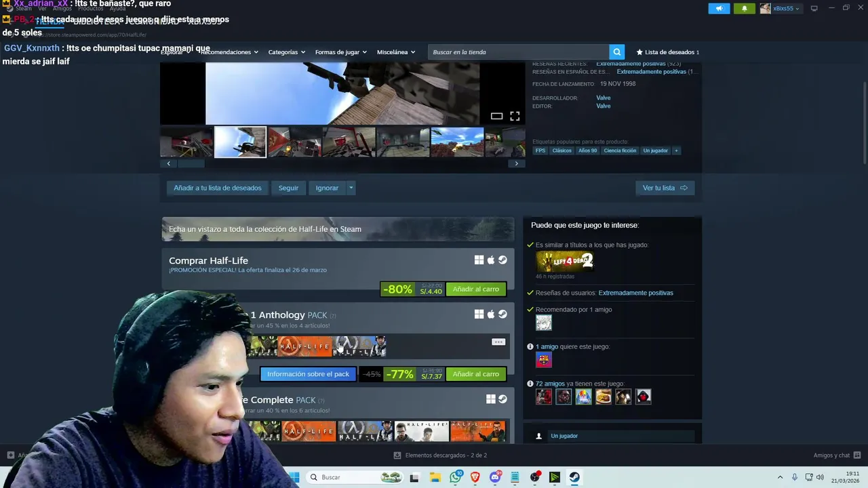
Task: Click the downloads icon in the bottom bar
Action: point(397,455)
